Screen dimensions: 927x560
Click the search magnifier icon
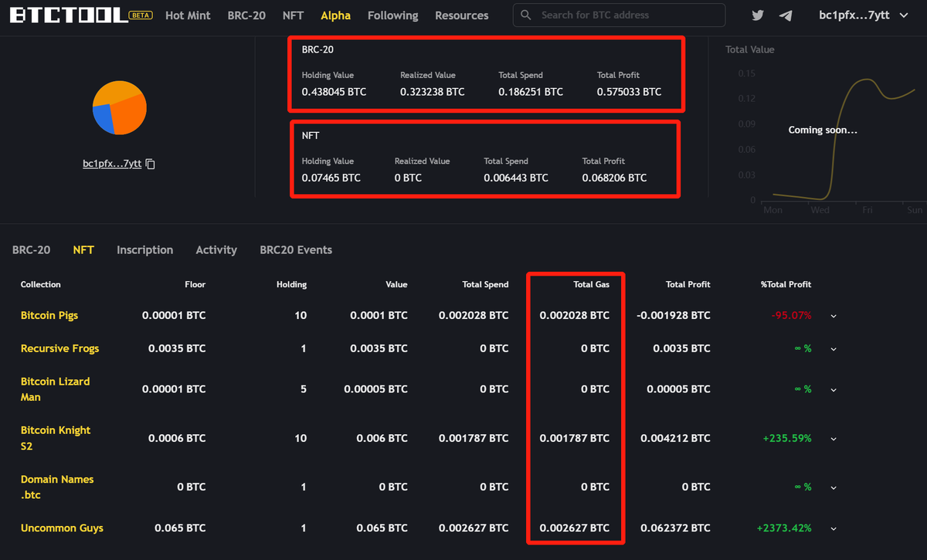pos(527,15)
